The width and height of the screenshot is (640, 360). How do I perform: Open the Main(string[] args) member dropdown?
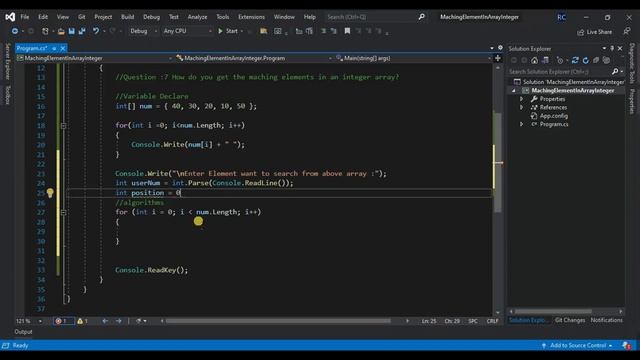[413, 58]
